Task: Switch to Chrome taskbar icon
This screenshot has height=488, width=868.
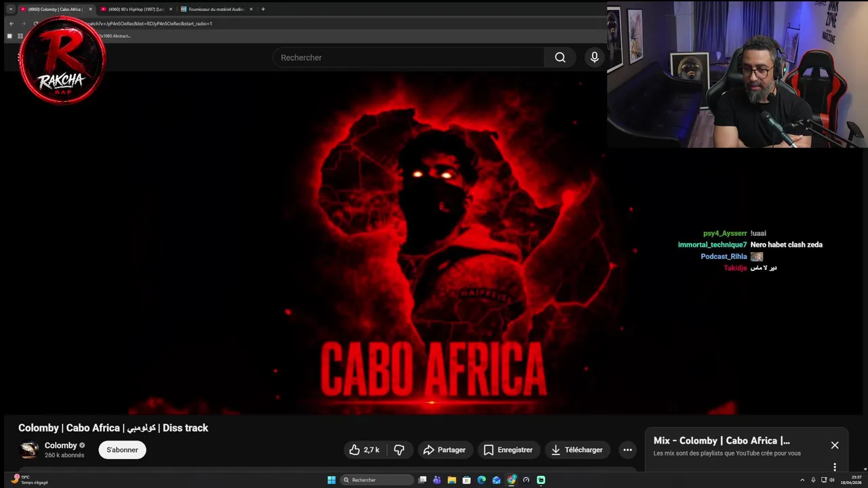Action: (511, 480)
